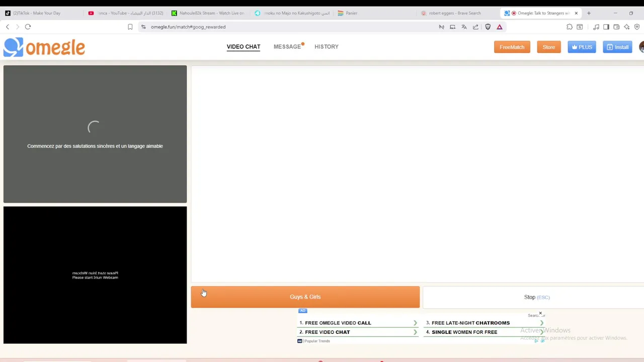The height and width of the screenshot is (362, 644).
Task: Open the MESSAGE section
Action: point(287,47)
